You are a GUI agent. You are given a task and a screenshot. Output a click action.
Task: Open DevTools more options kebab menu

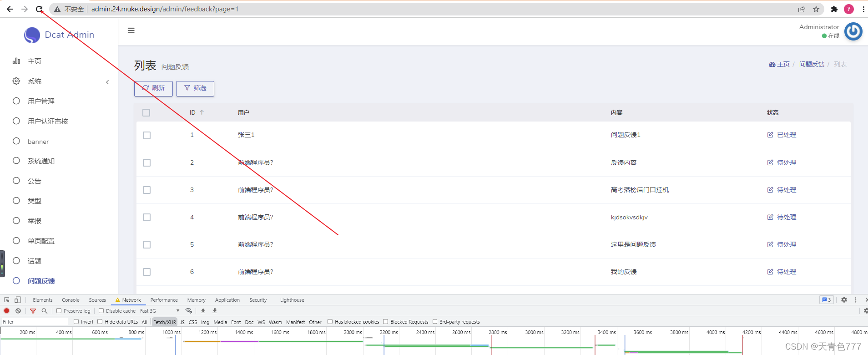coord(856,300)
